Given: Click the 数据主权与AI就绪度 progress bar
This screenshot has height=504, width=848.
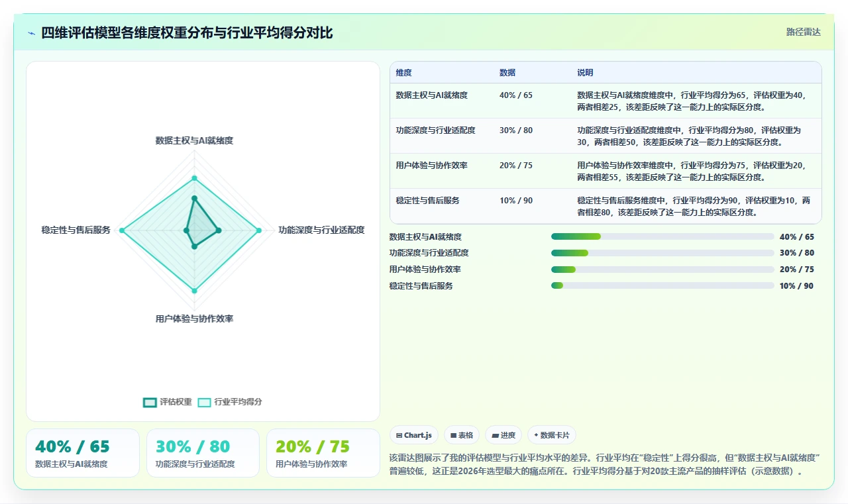Looking at the screenshot, I should [x=662, y=236].
